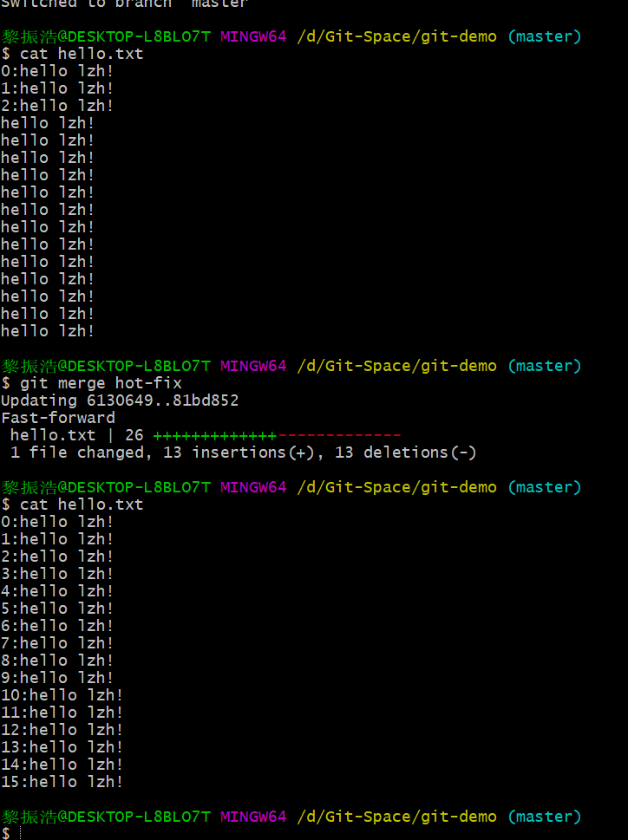The width and height of the screenshot is (628, 840).
Task: Click "hello.txt" in the diffstat line
Action: (x=53, y=435)
